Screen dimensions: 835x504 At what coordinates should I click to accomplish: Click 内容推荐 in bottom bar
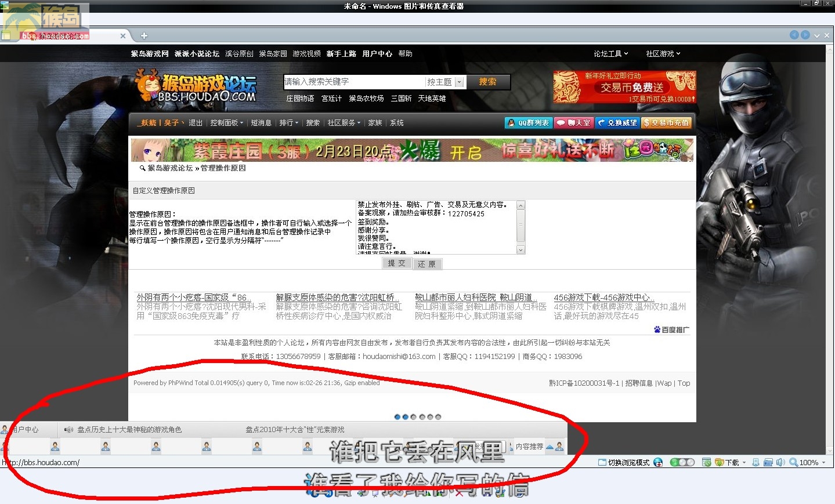pos(529,447)
